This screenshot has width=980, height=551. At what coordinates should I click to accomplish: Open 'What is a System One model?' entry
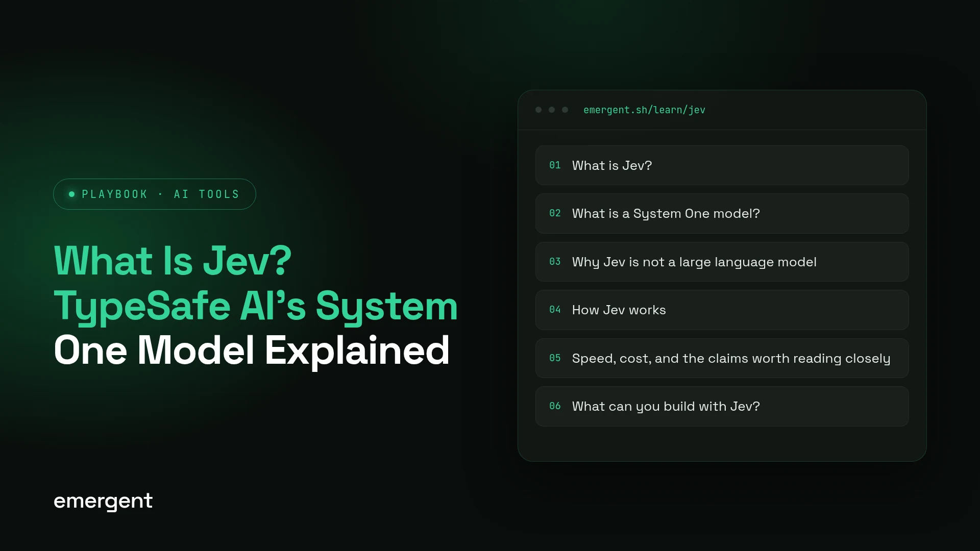pyautogui.click(x=722, y=213)
